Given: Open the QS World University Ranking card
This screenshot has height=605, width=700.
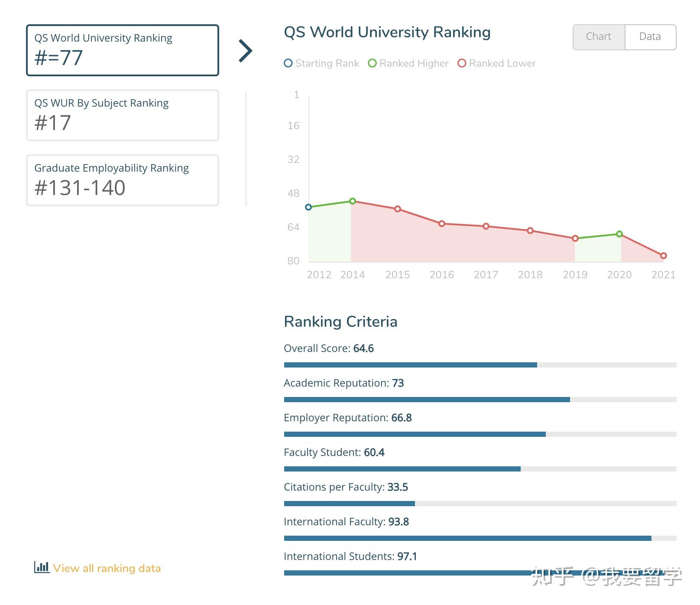Looking at the screenshot, I should click(x=123, y=50).
